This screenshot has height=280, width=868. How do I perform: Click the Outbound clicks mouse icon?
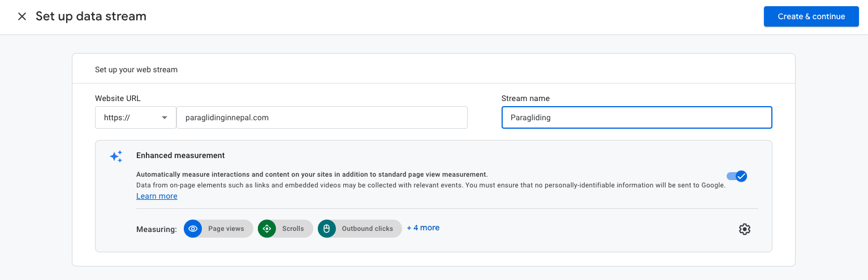327,229
